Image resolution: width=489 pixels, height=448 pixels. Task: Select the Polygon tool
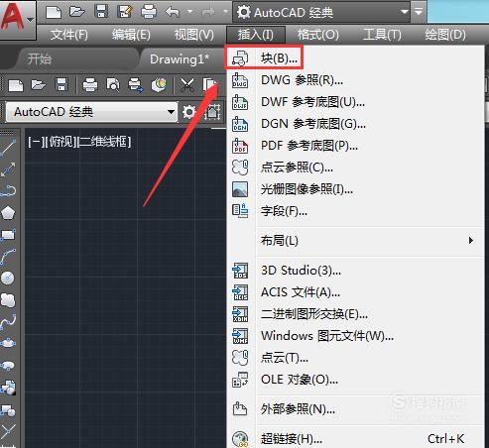click(x=8, y=213)
